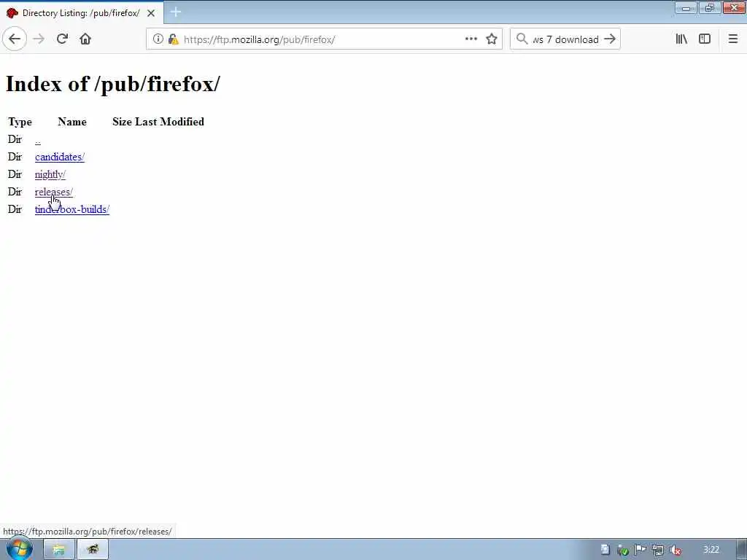Minimize the Firefox window

click(x=686, y=7)
